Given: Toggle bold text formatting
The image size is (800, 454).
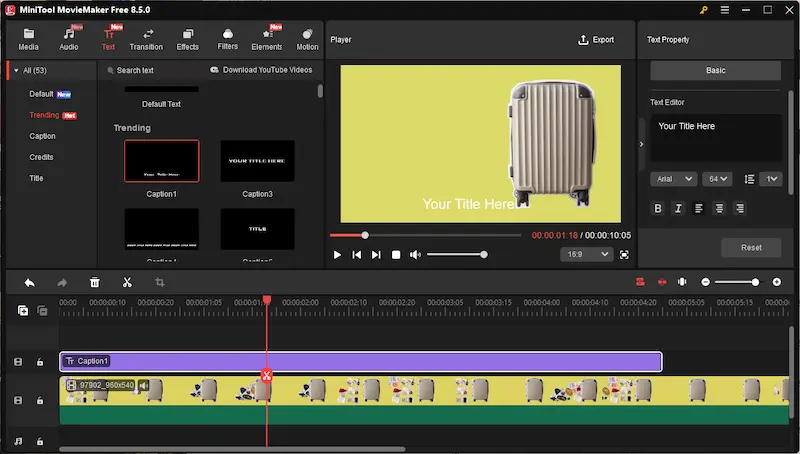Looking at the screenshot, I should [658, 208].
